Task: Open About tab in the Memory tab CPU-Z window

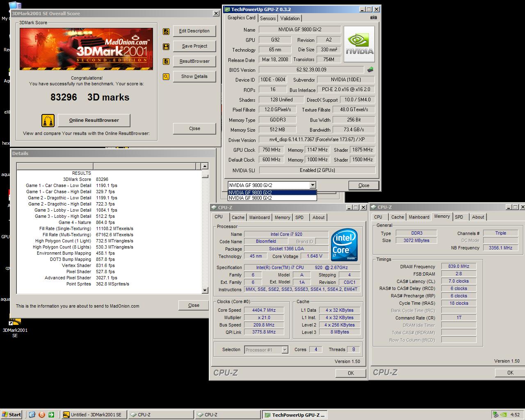Action: coord(478,217)
